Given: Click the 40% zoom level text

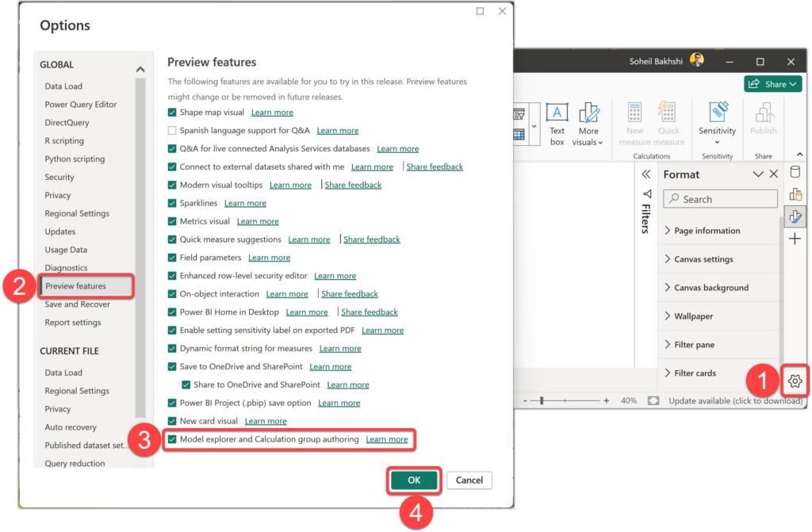Looking at the screenshot, I should pos(629,401).
